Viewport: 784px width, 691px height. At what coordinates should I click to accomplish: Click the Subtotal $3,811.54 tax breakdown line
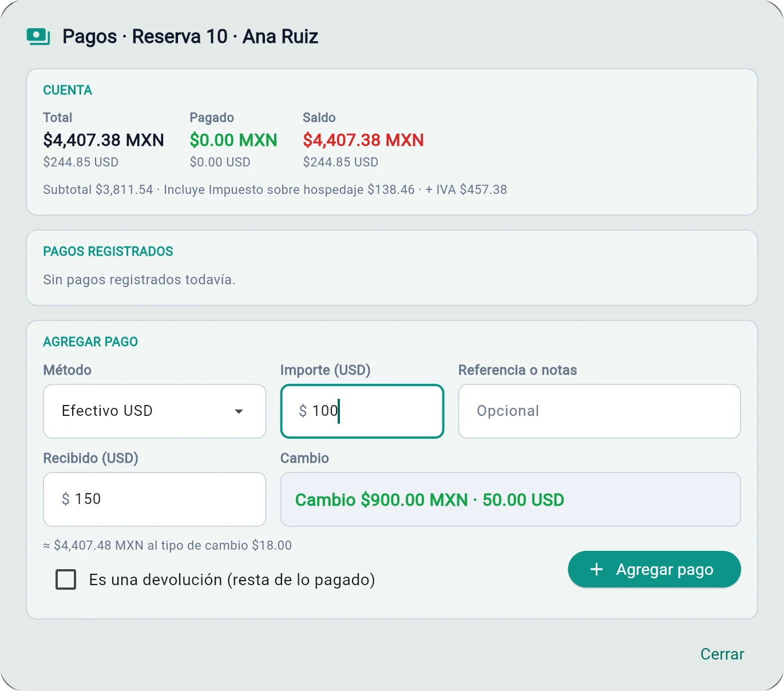[275, 190]
